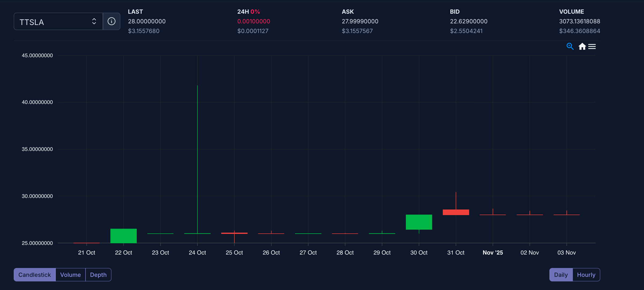Click the BID price 22.62900000
The height and width of the screenshot is (290, 644).
point(468,21)
